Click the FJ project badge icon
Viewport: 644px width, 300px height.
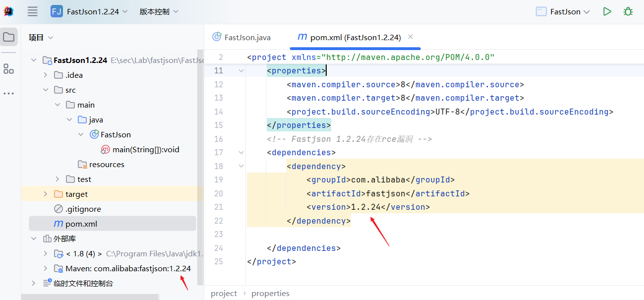(57, 11)
